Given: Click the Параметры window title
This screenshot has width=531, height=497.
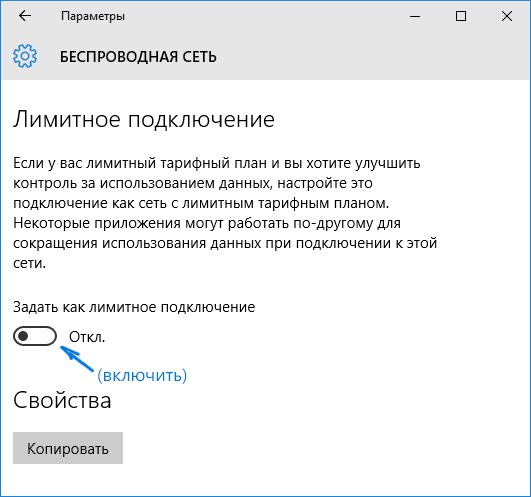Looking at the screenshot, I should tap(93, 16).
